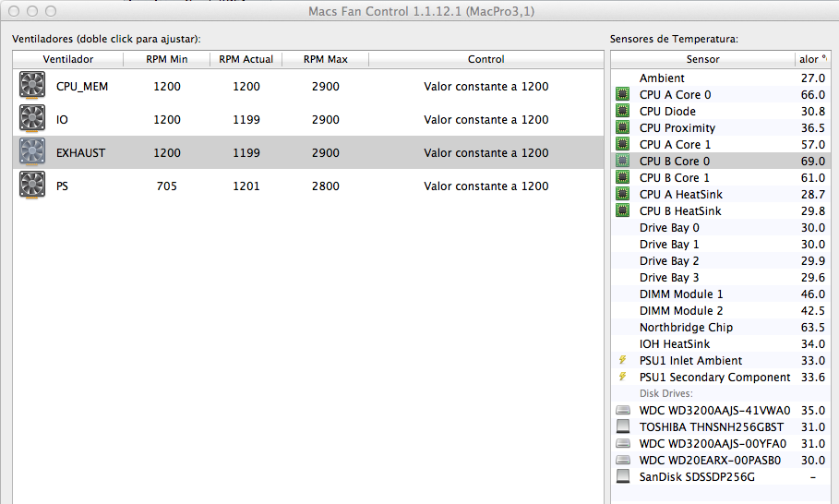Click the Northbridge Chip temperature 63.5
The height and width of the screenshot is (504, 839).
813,327
